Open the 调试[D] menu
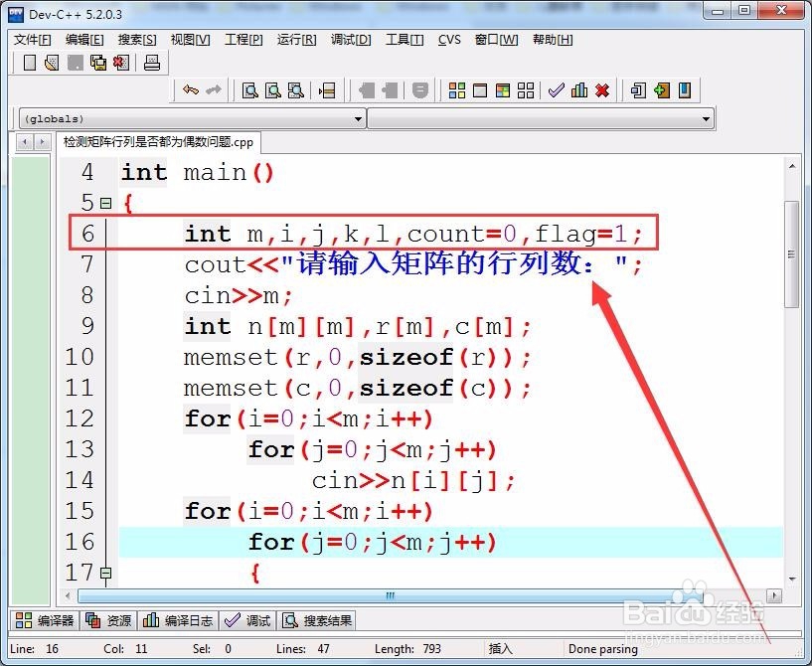The image size is (812, 666). click(351, 40)
